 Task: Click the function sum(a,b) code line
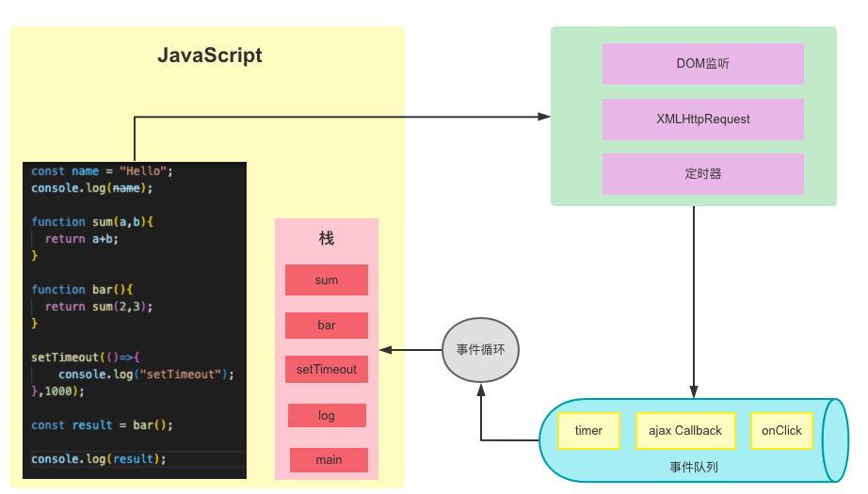pos(91,222)
